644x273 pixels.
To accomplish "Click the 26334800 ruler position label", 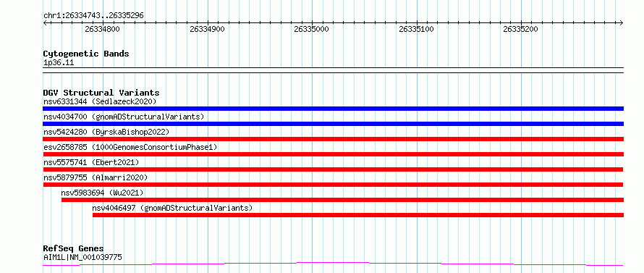I will pos(102,30).
